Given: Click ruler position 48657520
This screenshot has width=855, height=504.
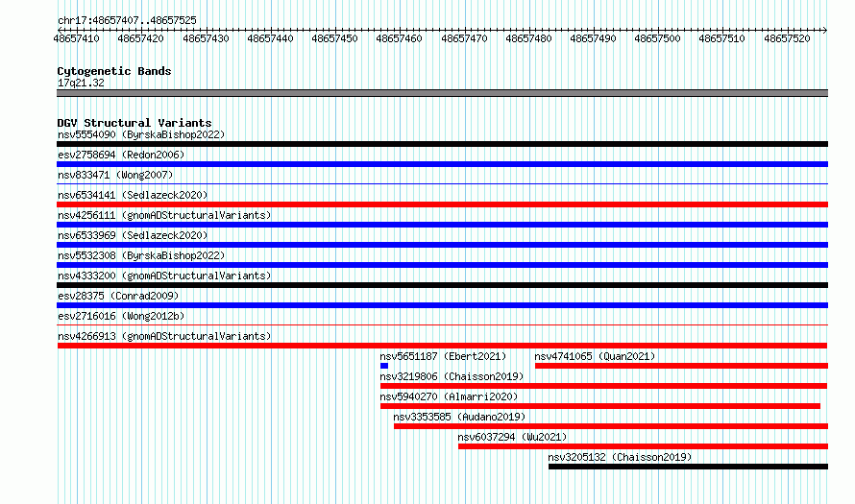Looking at the screenshot, I should pos(787,38).
